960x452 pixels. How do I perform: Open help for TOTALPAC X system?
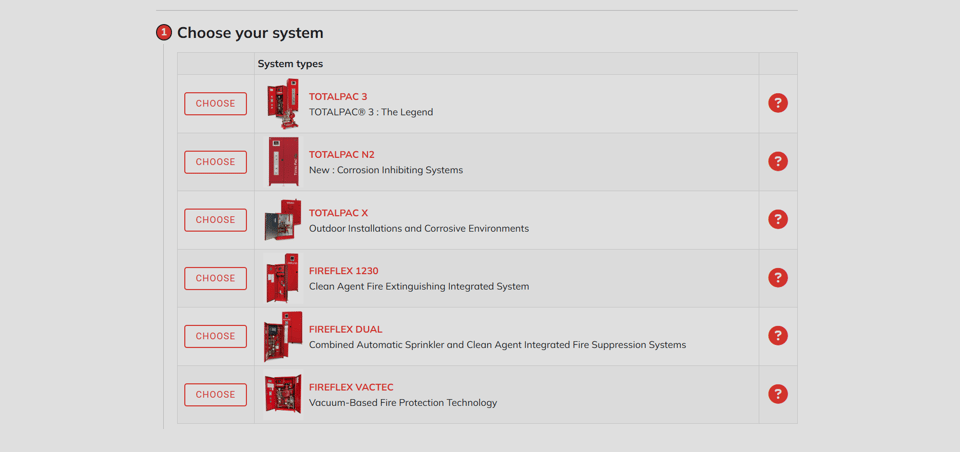tap(778, 220)
